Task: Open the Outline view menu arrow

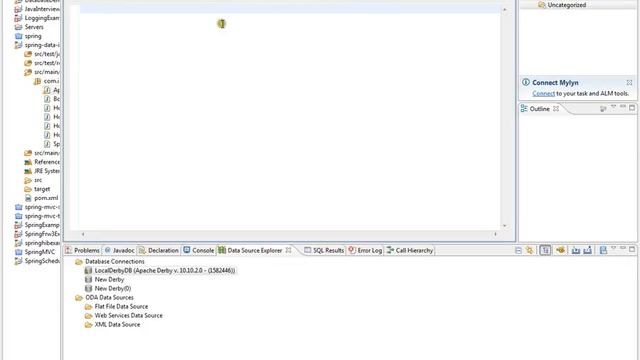Action: 613,107
